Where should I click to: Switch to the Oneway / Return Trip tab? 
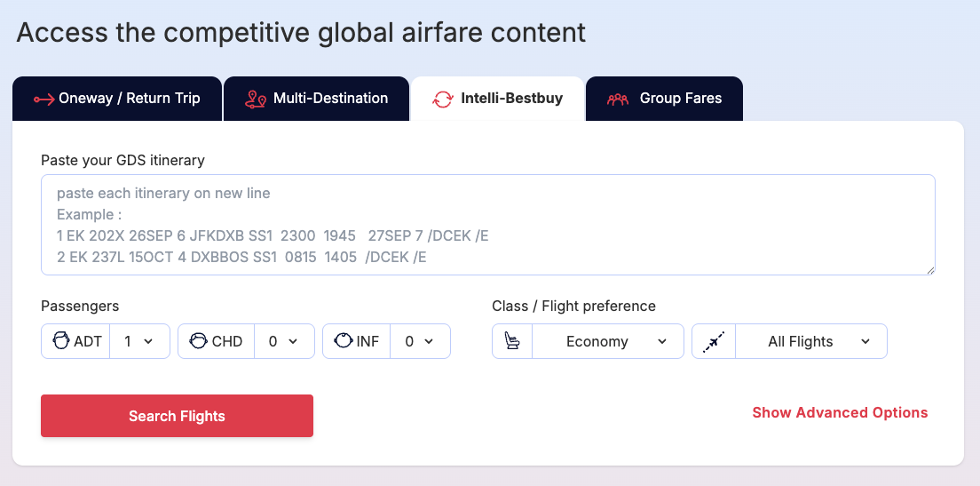[x=117, y=99]
